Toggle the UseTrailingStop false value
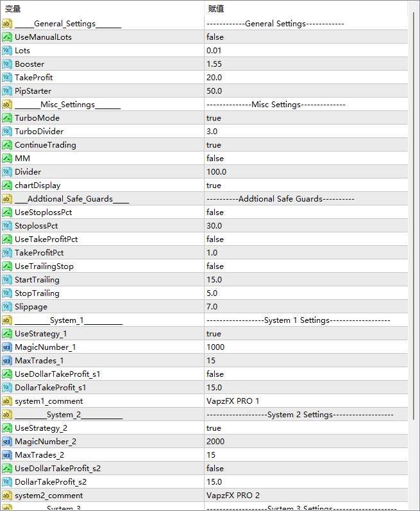Viewport: 420px width, 511px height. pyautogui.click(x=215, y=266)
